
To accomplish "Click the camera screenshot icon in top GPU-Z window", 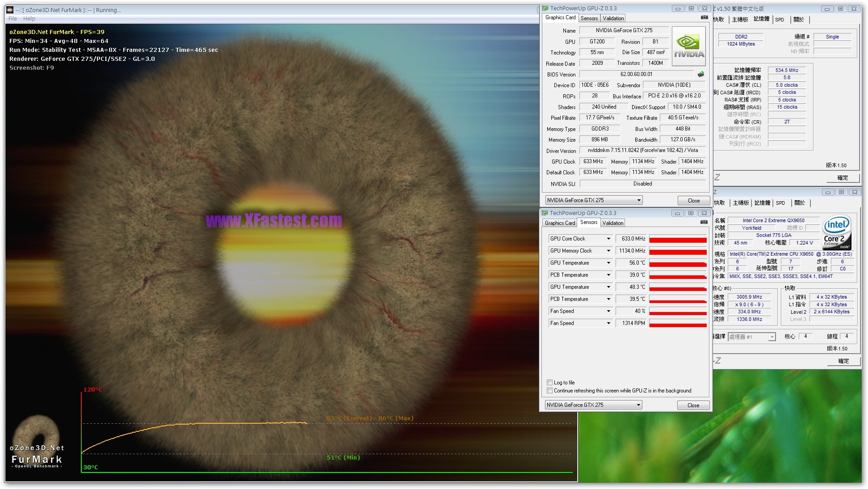I will [x=704, y=17].
